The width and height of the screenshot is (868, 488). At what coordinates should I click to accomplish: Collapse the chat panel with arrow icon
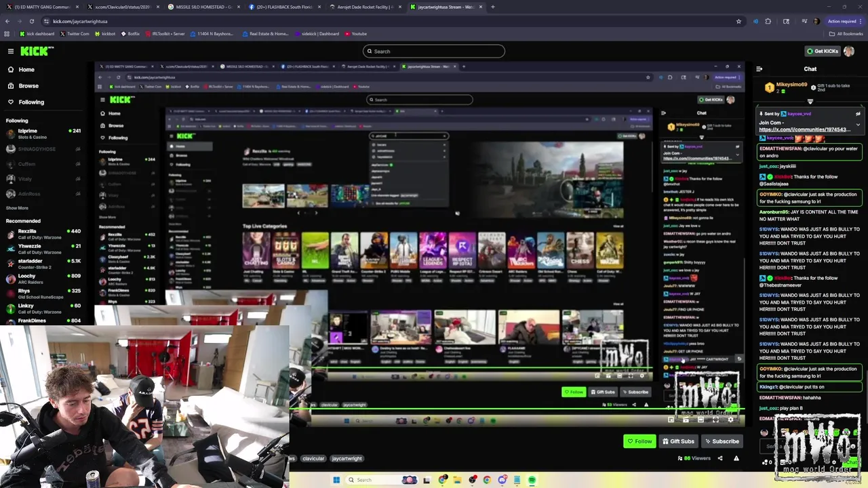pyautogui.click(x=759, y=68)
